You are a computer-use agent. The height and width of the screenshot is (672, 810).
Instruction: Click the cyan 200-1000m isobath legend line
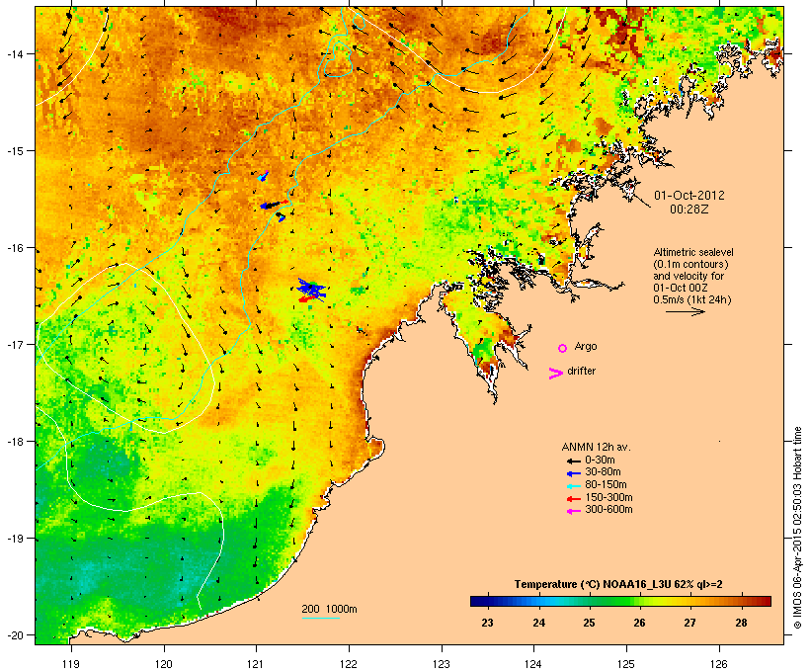tap(320, 618)
